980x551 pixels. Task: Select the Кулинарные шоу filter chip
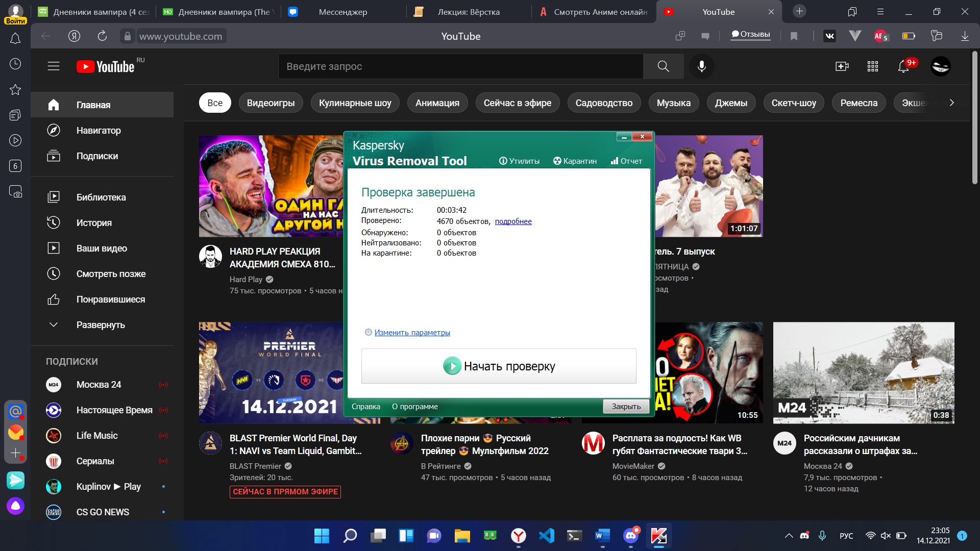(355, 103)
